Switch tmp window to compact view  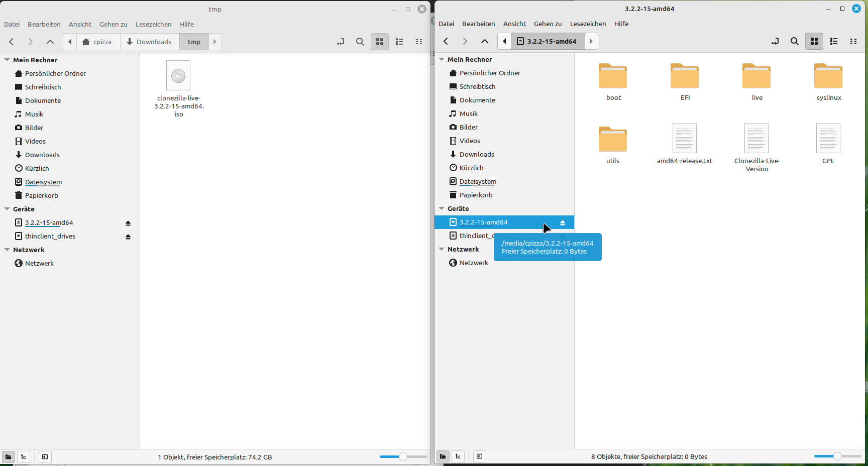419,42
